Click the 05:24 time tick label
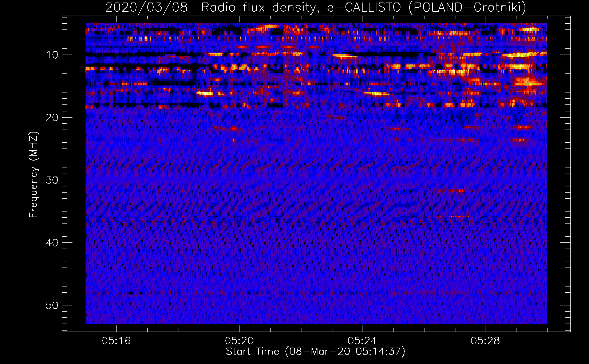This screenshot has height=364, width=589. tap(363, 341)
